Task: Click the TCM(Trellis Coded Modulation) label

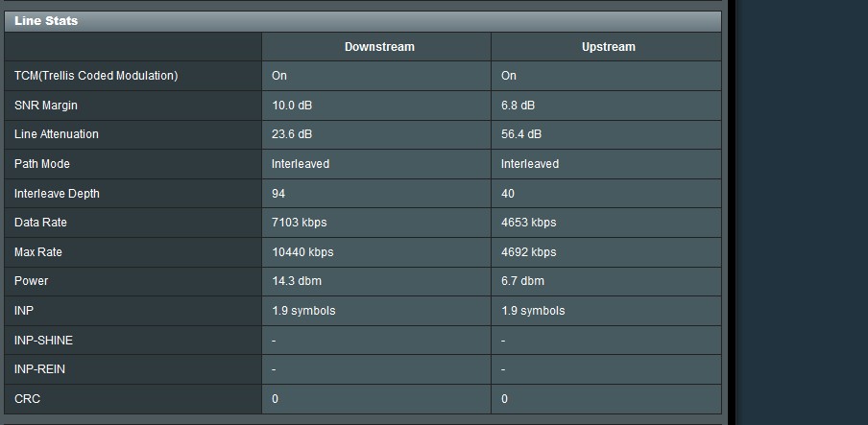Action: pyautogui.click(x=96, y=76)
